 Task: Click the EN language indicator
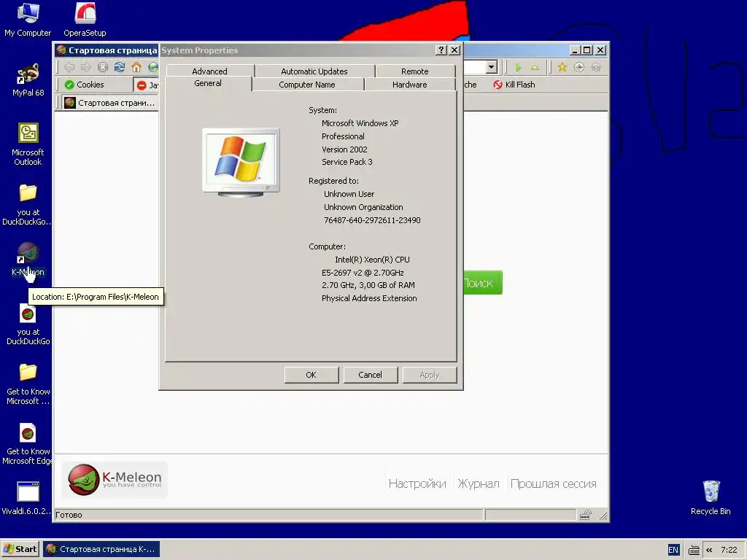click(673, 550)
